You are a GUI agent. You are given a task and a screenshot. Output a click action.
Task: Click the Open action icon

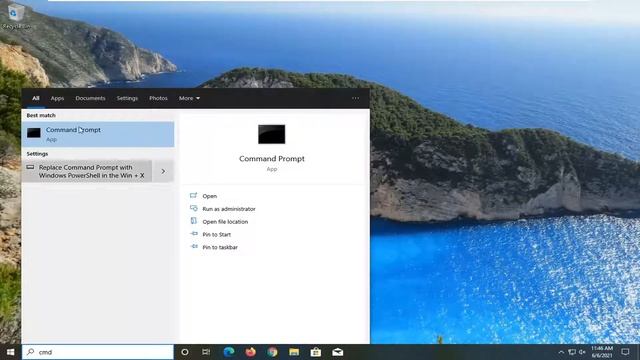click(x=193, y=196)
